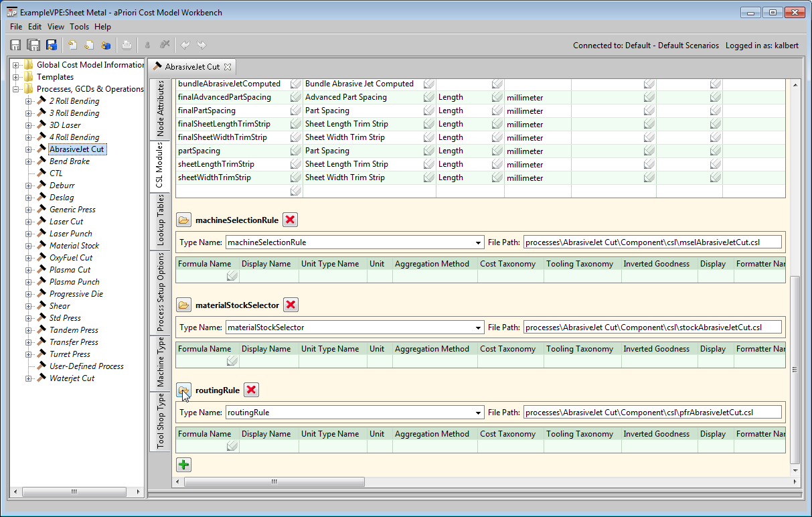This screenshot has height=517, width=812.
Task: Expand the Laser Cut tree node
Action: [x=29, y=222]
